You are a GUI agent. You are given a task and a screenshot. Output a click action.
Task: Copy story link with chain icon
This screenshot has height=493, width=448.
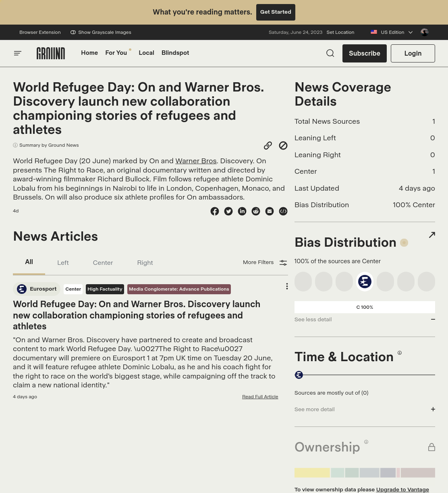(x=268, y=146)
